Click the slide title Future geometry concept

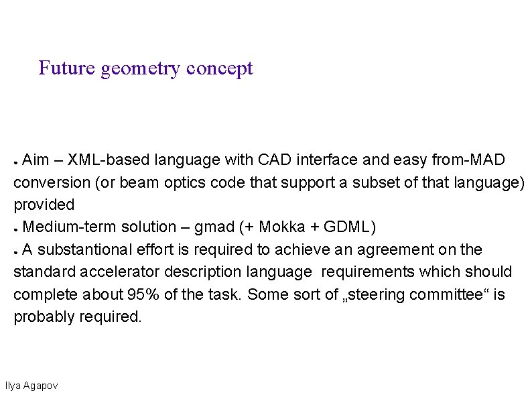[145, 68]
